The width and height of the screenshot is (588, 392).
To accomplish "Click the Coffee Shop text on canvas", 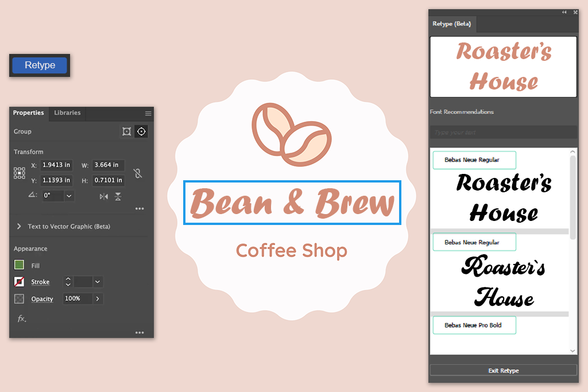I will point(291,251).
